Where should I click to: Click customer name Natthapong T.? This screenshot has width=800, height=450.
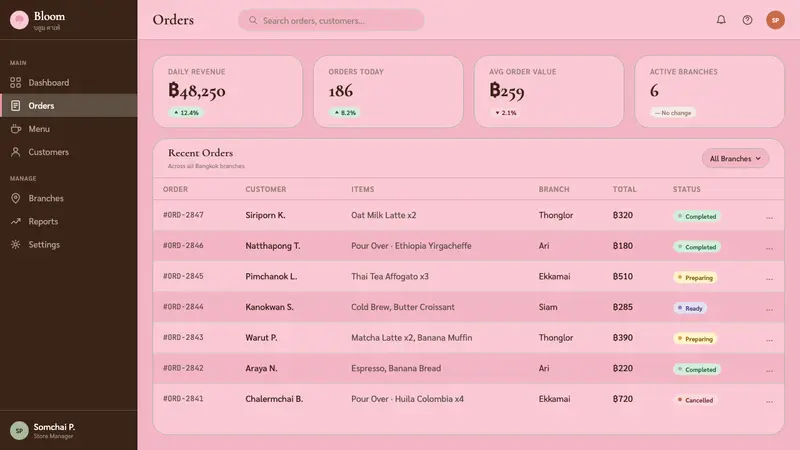[273, 246]
